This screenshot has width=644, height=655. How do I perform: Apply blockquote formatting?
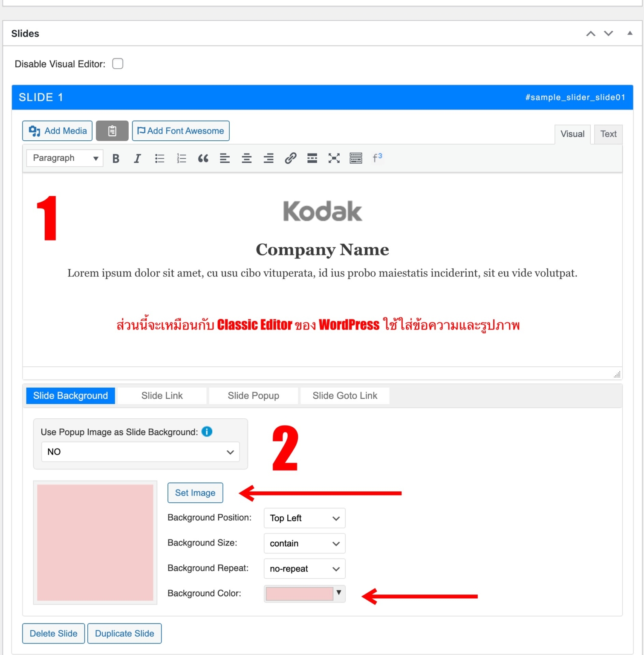click(x=203, y=159)
